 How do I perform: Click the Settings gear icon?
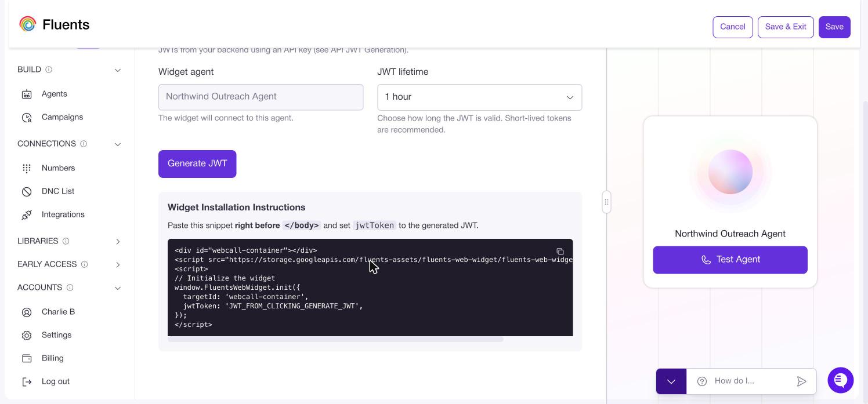point(27,335)
